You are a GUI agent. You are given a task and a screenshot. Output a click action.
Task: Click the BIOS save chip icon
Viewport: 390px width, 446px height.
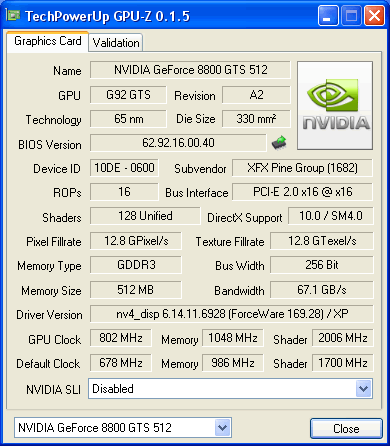pos(279,142)
